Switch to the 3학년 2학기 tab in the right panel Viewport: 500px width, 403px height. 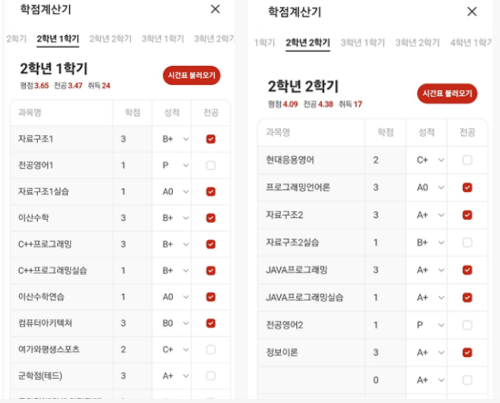coord(417,43)
